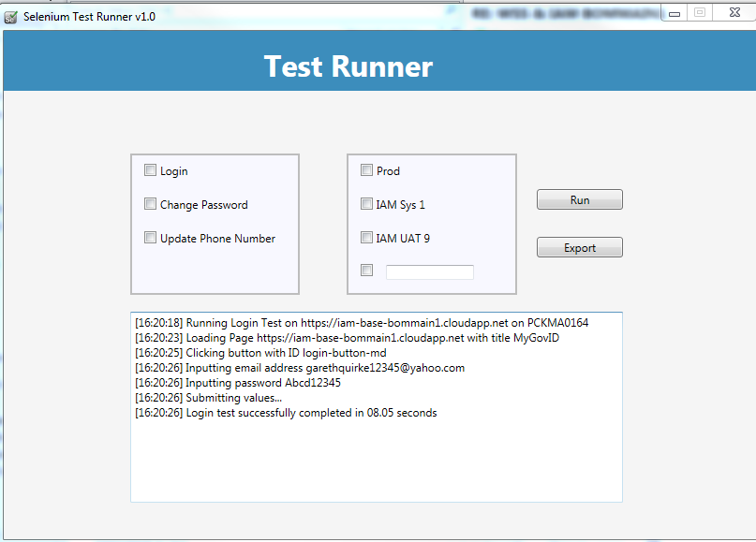The image size is (756, 542).
Task: Tick the Change Password checkbox
Action: (x=150, y=204)
